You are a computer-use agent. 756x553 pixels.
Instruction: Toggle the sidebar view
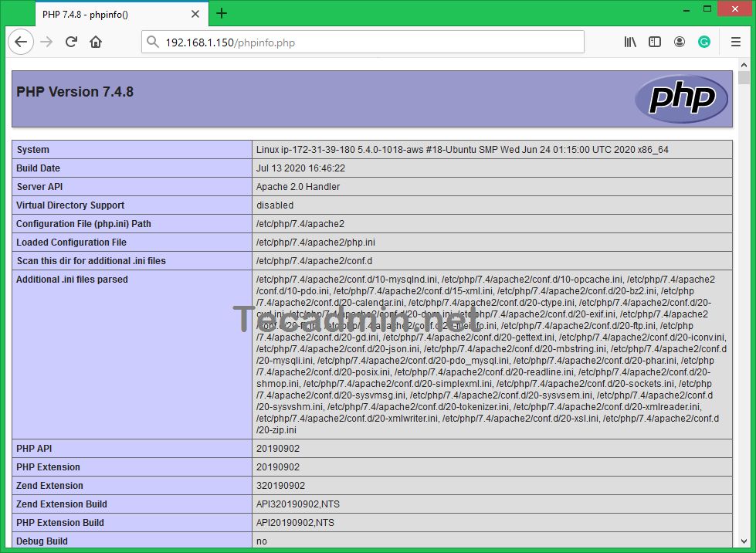(x=655, y=42)
